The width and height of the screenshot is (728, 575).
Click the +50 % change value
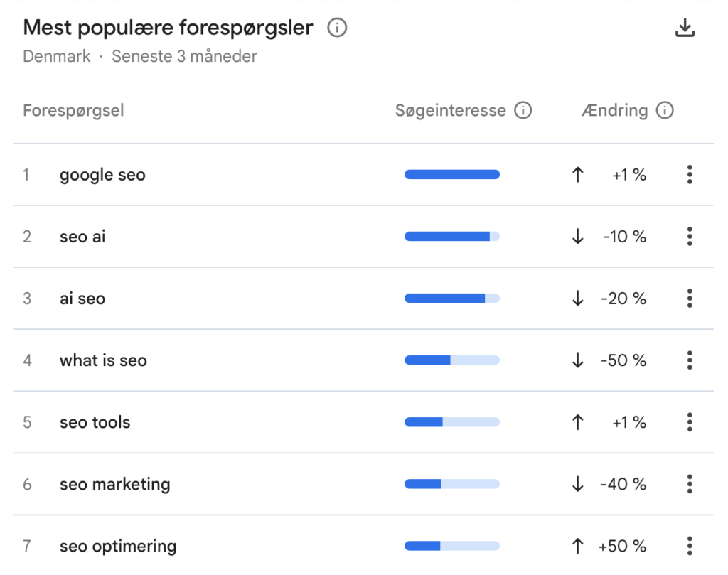pyautogui.click(x=622, y=547)
